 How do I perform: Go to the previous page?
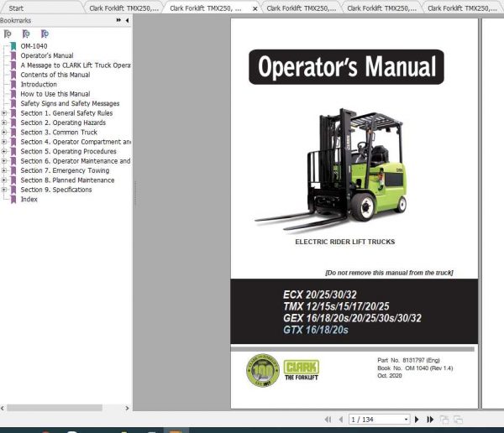341,420
